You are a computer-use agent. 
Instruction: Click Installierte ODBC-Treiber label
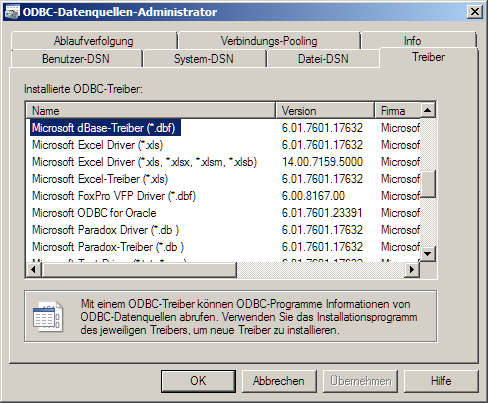(83, 89)
